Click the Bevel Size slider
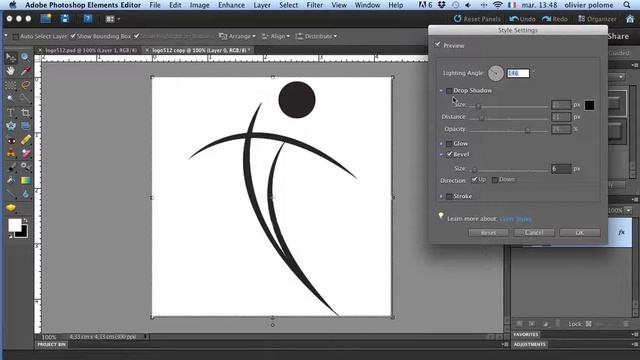Viewport: 640px width, 360px height. pos(509,169)
